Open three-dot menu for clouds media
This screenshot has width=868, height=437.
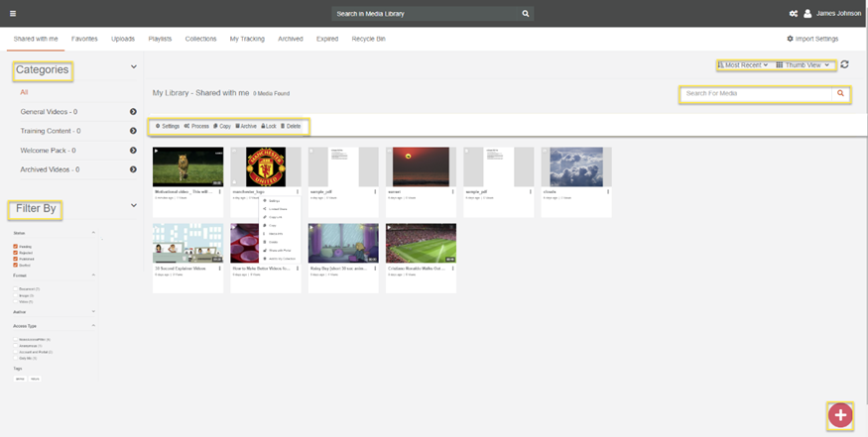point(606,190)
